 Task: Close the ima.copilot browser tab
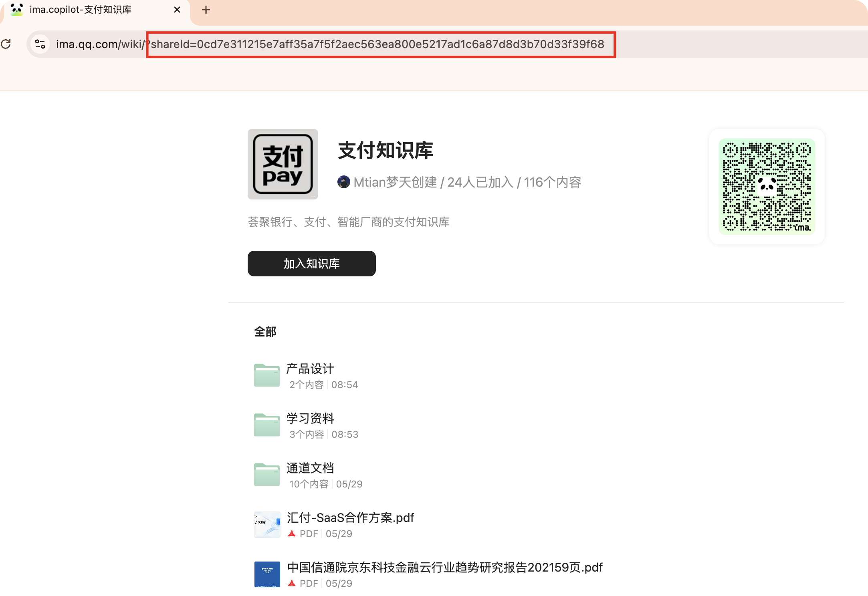click(x=177, y=10)
